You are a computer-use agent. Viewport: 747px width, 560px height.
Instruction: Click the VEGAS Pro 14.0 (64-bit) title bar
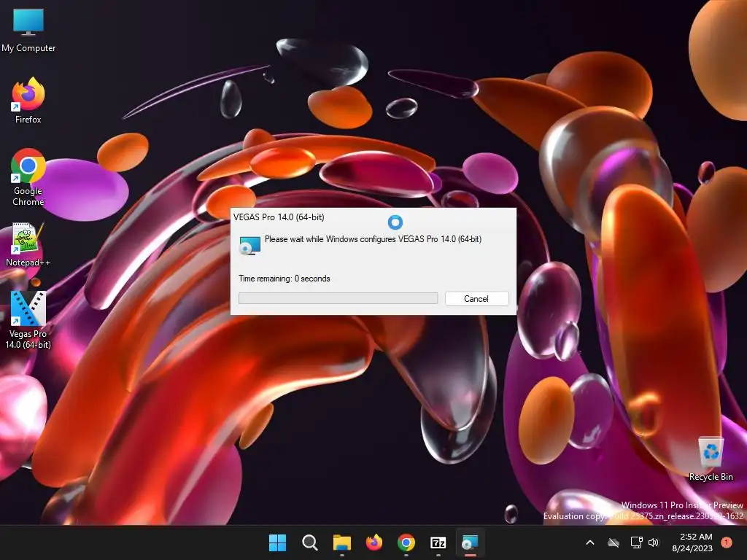coord(373,217)
